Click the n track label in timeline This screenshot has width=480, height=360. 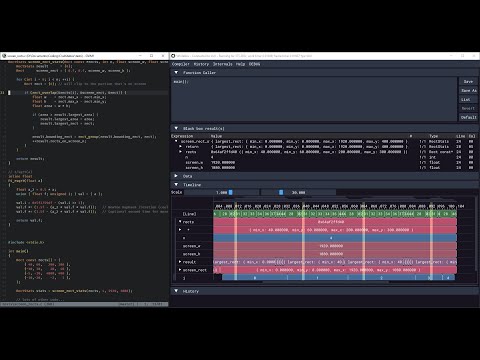click(184, 238)
